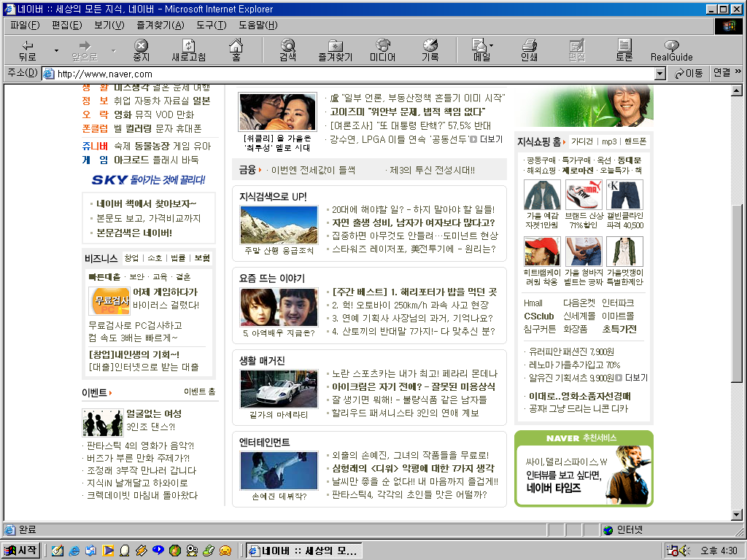Open the 보험 business tab
Image resolution: width=747 pixels, height=560 pixels.
(x=202, y=257)
